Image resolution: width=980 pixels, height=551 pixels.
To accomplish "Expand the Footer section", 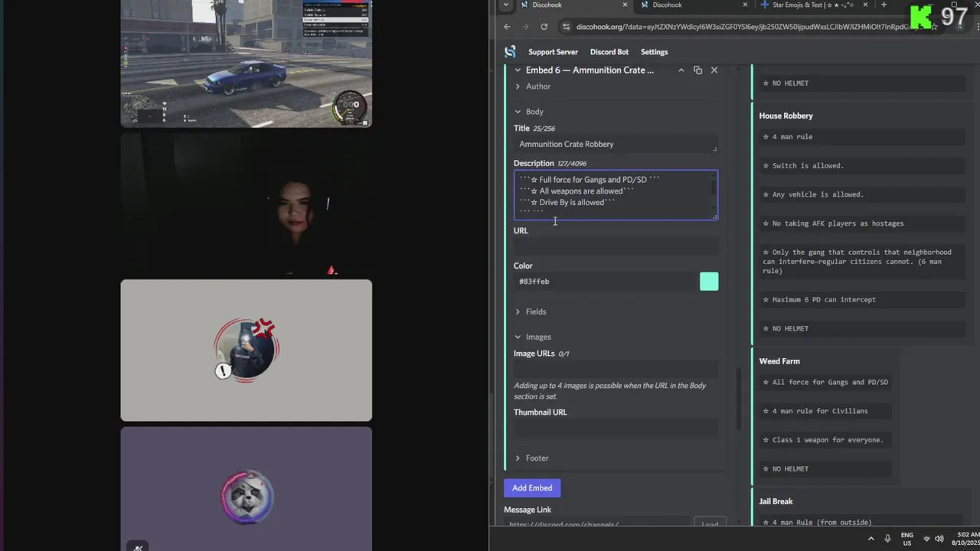I will [531, 458].
